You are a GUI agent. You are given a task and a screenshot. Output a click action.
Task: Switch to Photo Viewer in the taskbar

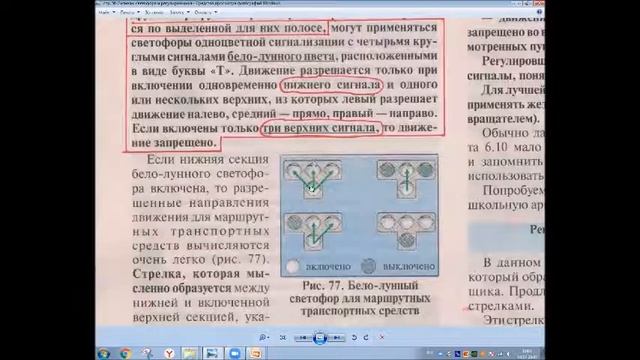pos(212,353)
